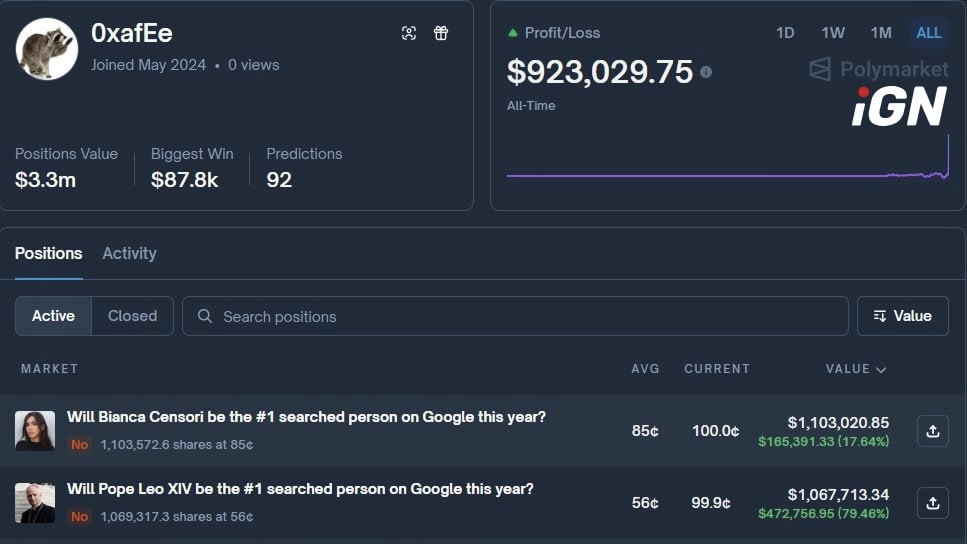Share the Bianca Censori position

[932, 431]
